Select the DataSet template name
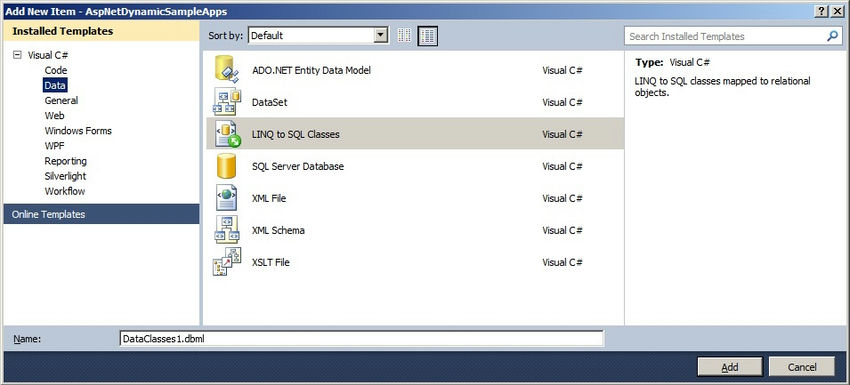850x385 pixels. coord(269,102)
